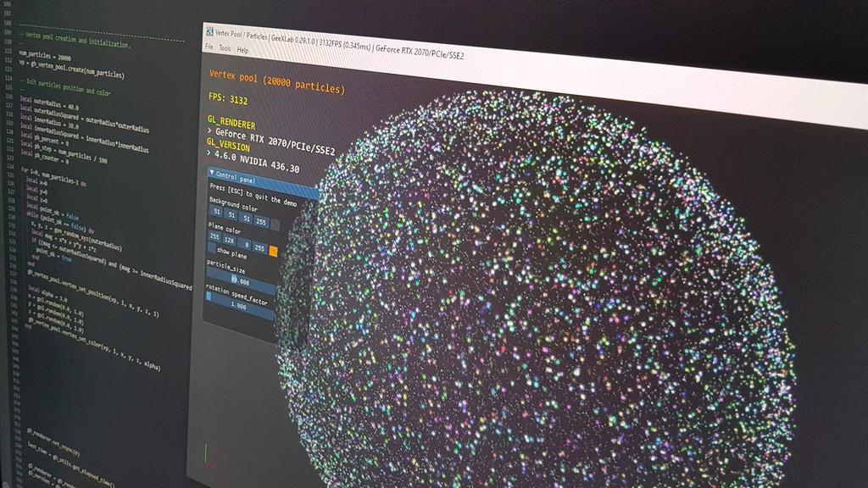Image resolution: width=868 pixels, height=488 pixels.
Task: Select the Plane color alpha 255 field
Action: click(x=259, y=247)
